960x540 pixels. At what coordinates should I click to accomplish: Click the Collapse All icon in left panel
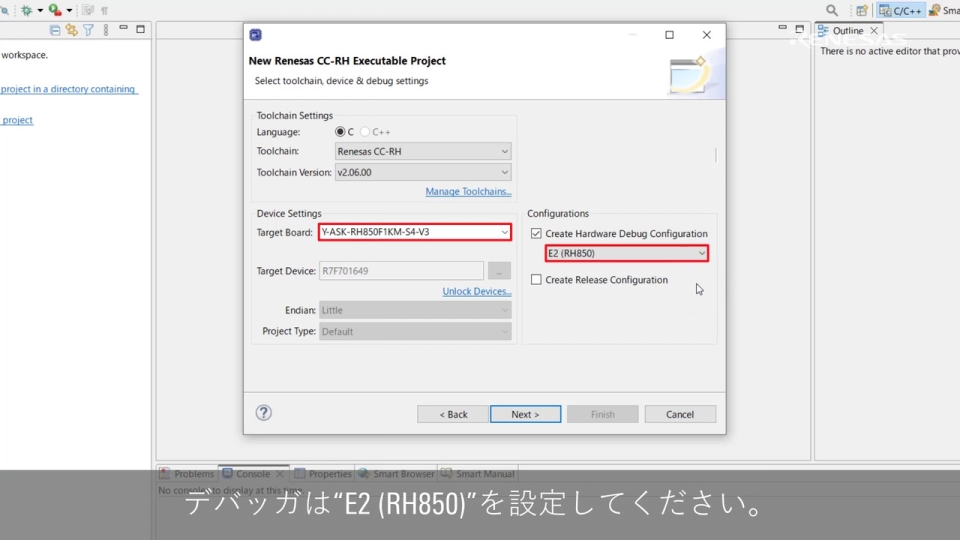[54, 30]
